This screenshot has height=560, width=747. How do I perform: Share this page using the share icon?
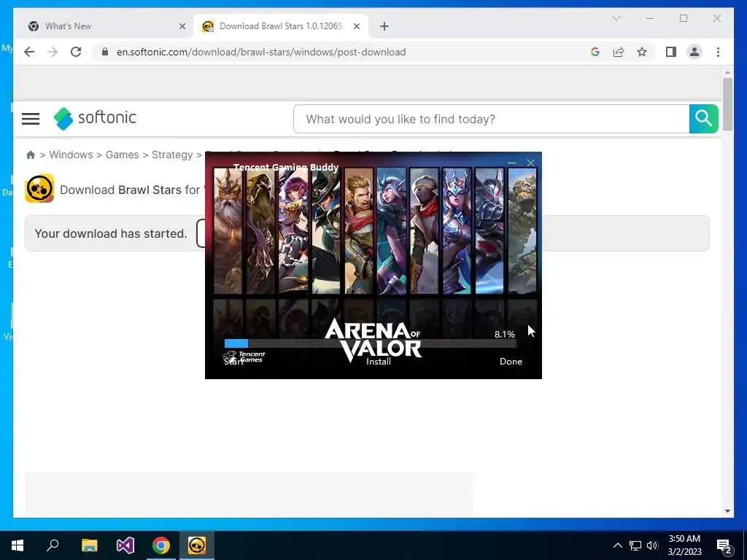coord(619,52)
